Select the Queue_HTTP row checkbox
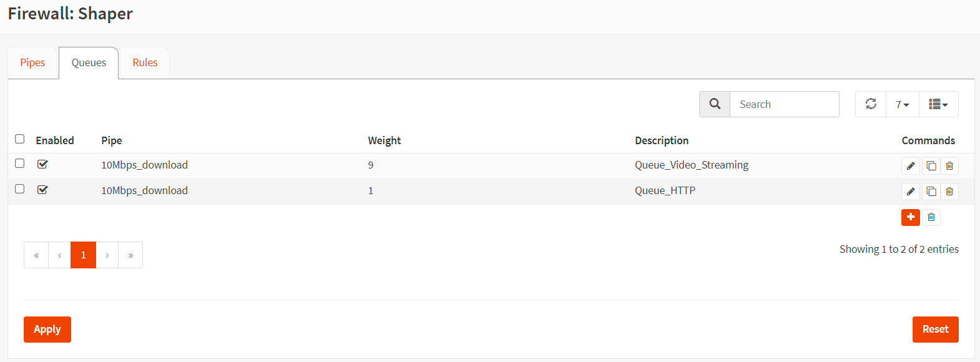The height and width of the screenshot is (362, 980). (x=20, y=189)
